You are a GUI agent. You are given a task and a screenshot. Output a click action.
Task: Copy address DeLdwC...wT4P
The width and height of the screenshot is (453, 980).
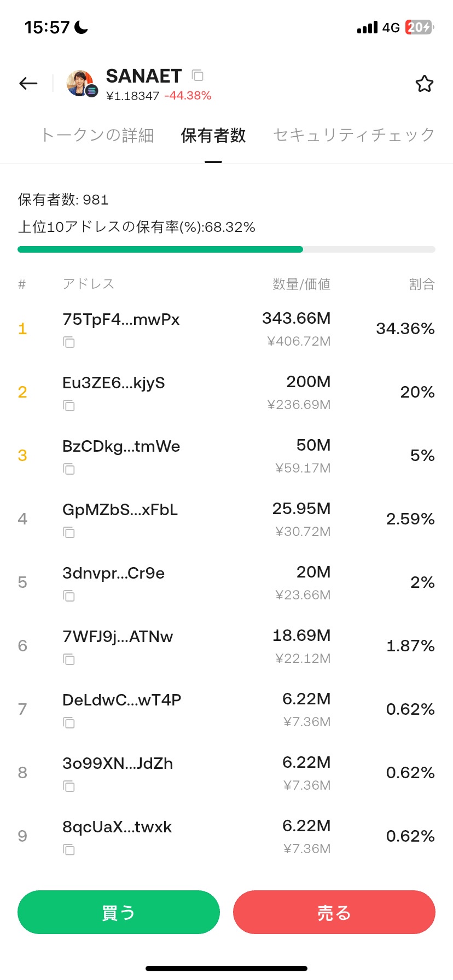68,723
